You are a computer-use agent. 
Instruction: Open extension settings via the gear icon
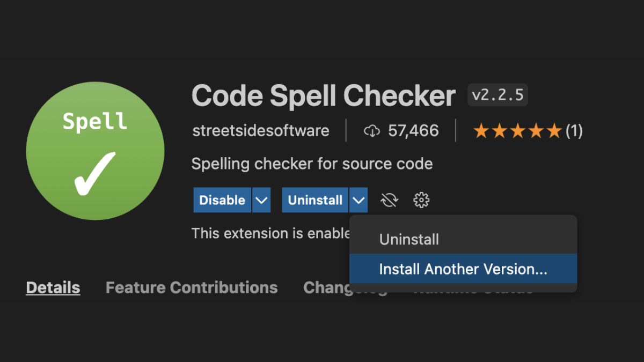(421, 200)
